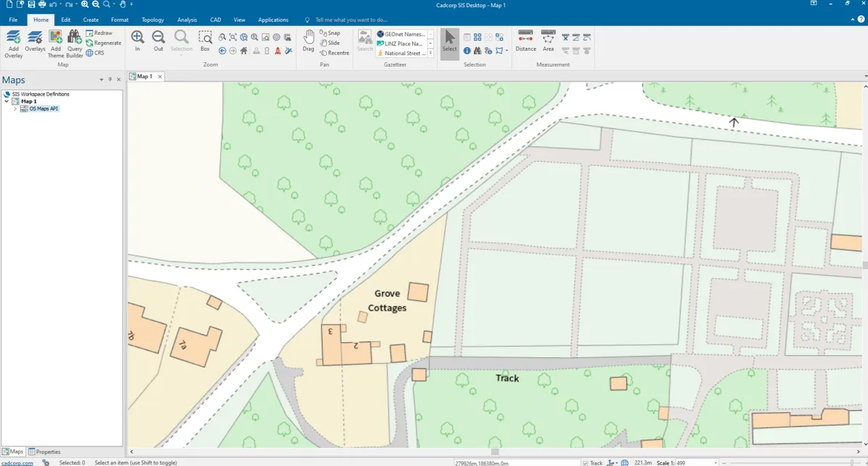
Task: Toggle the Track checkbox in status bar
Action: click(584, 462)
